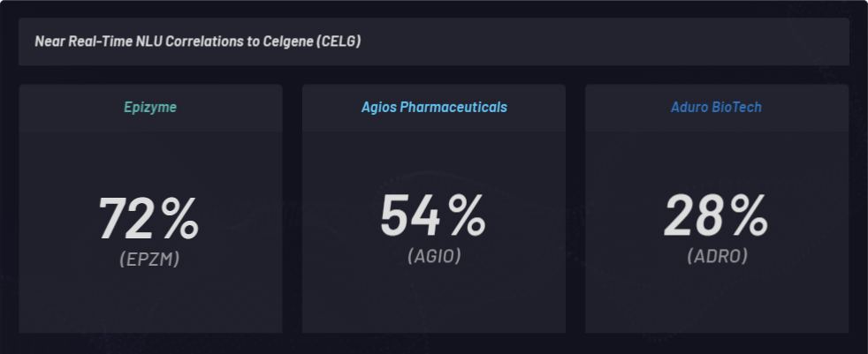Click the 54% correlation value

coord(433,216)
